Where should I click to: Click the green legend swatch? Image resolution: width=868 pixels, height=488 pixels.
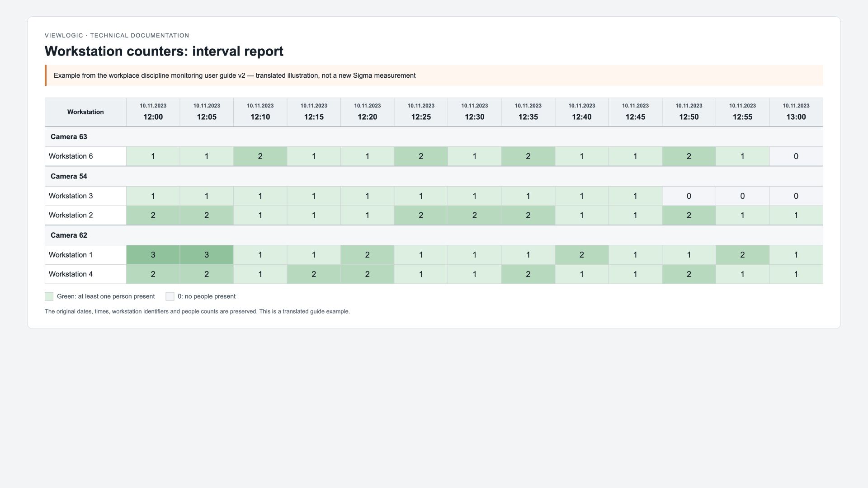click(49, 296)
